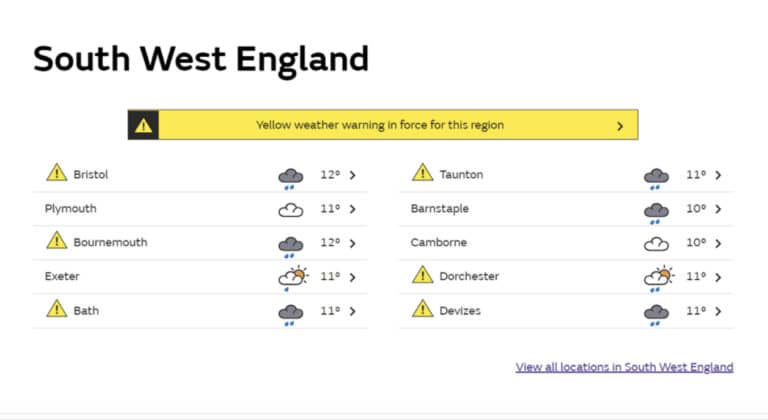Click the cloud icon for Camborne
The height and width of the screenshot is (420, 768).
656,243
